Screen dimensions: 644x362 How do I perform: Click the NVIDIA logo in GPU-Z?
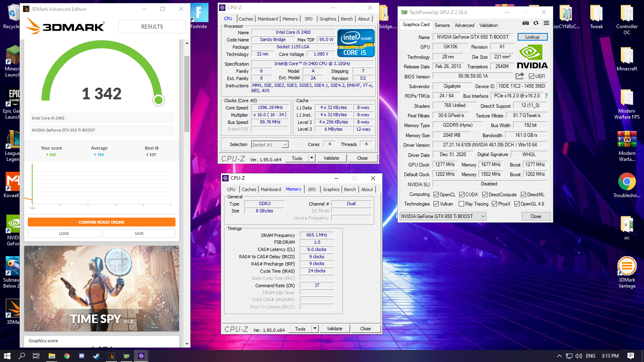(532, 57)
